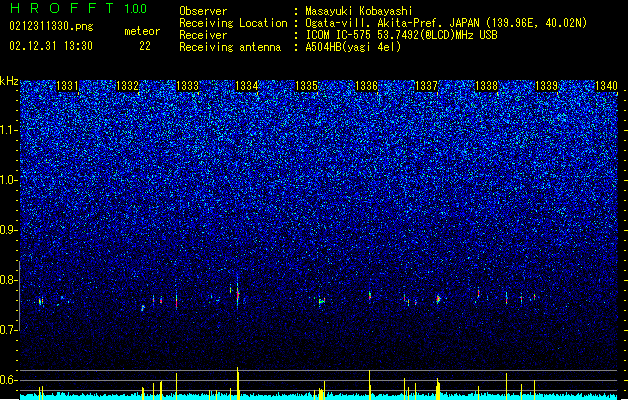Image resolution: width=629 pixels, height=400 pixels.
Task: Click the Receiving antenna label
Action: 230,47
